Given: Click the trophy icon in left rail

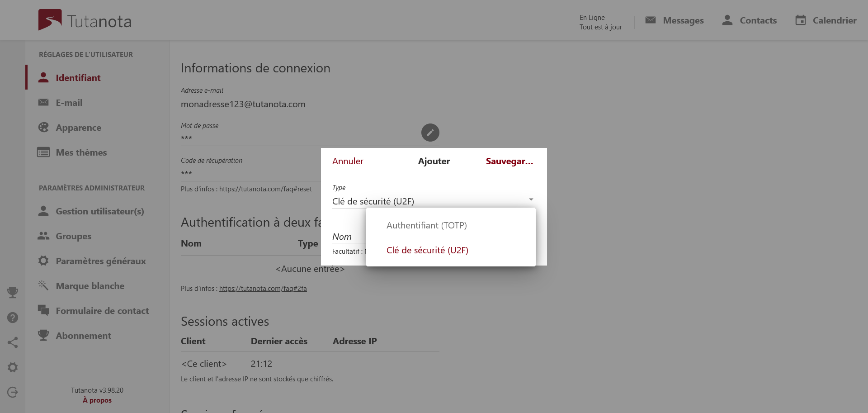Looking at the screenshot, I should [x=13, y=293].
